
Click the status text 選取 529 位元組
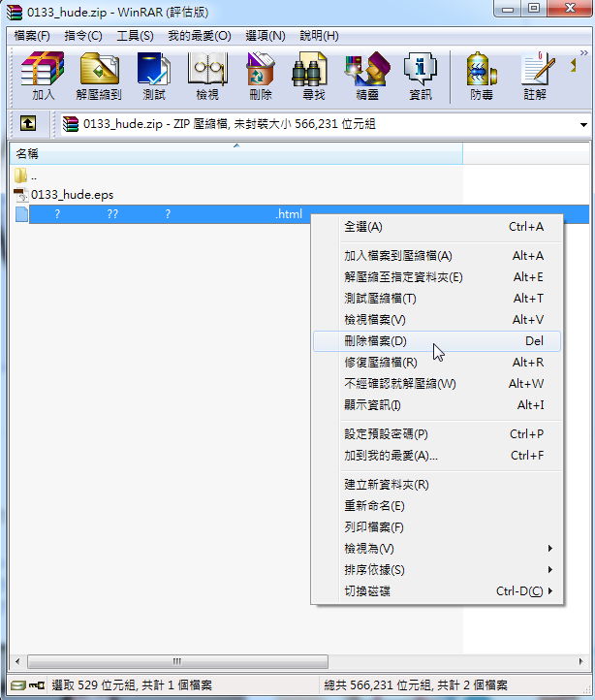[x=92, y=684]
